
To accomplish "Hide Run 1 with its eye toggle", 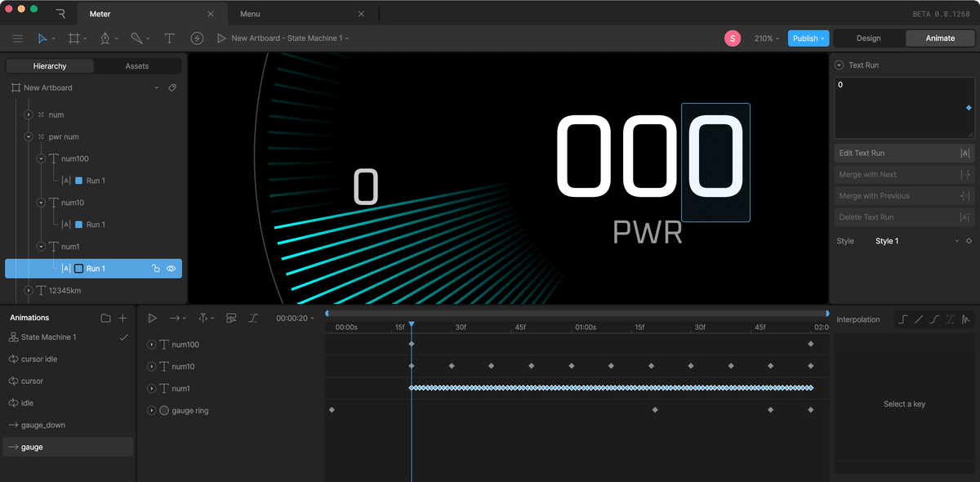I will coord(171,268).
